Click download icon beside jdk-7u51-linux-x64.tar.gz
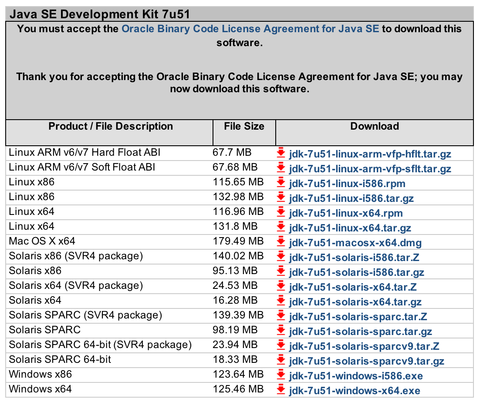 coord(281,227)
